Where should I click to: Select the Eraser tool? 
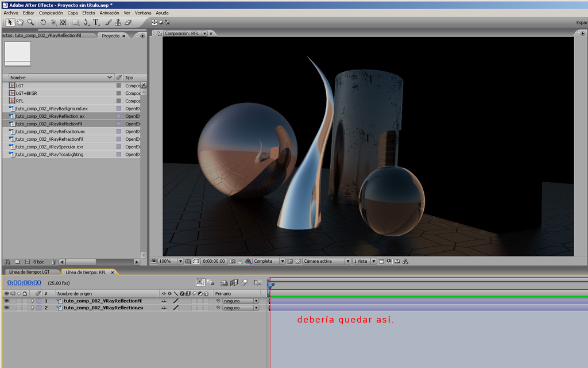coord(128,22)
